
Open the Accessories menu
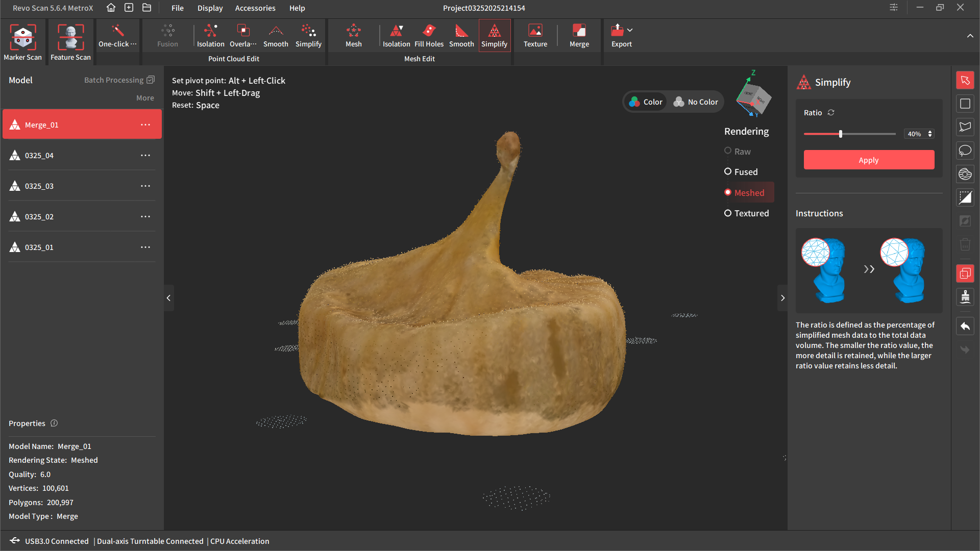pyautogui.click(x=255, y=8)
